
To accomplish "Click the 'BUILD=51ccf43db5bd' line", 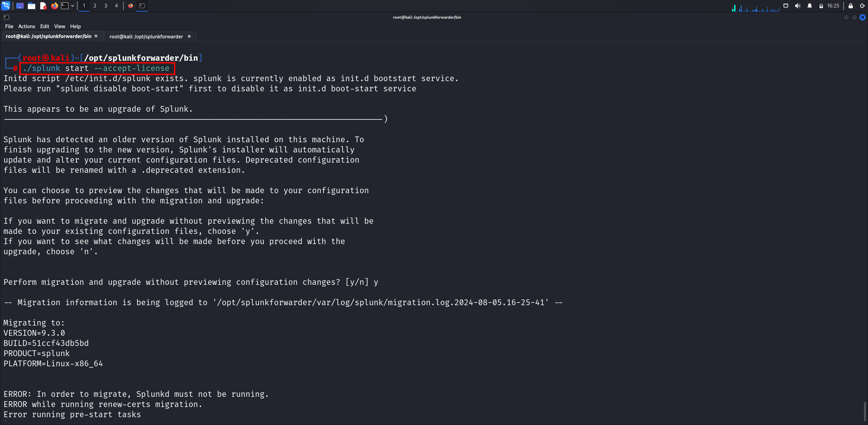I will [46, 344].
